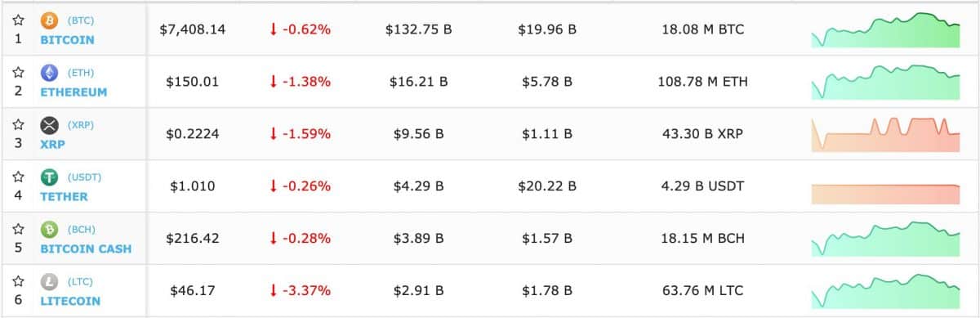Click the XRP coin icon
This screenshot has height=318, width=980.
50,125
